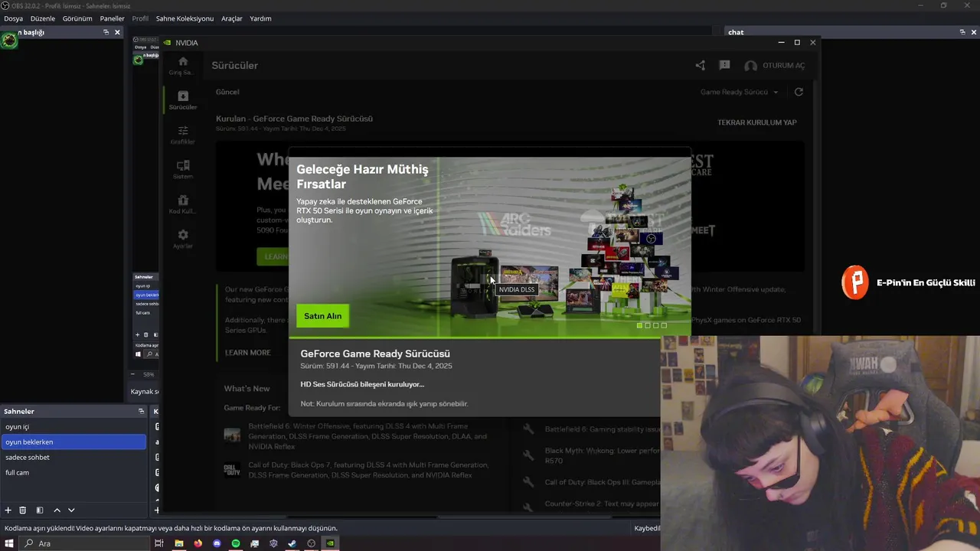Undock the Sahneler panel with its float icon
The height and width of the screenshot is (551, 980).
coord(141,411)
